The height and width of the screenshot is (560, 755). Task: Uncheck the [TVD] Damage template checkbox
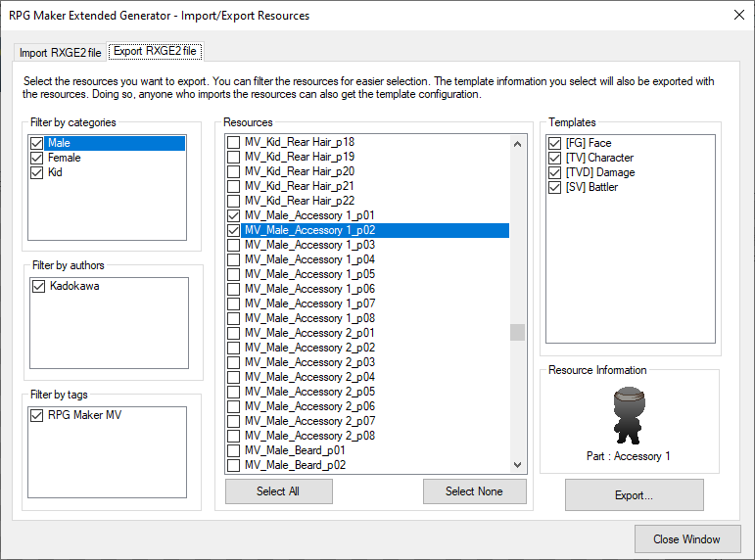coord(554,172)
